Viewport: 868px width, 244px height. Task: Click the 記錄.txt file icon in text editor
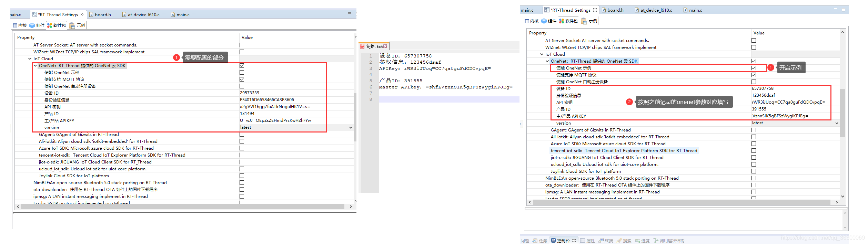[x=362, y=46]
